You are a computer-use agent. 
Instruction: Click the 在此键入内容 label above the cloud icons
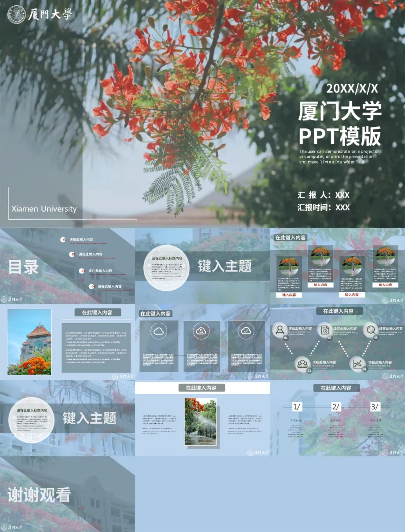point(156,314)
